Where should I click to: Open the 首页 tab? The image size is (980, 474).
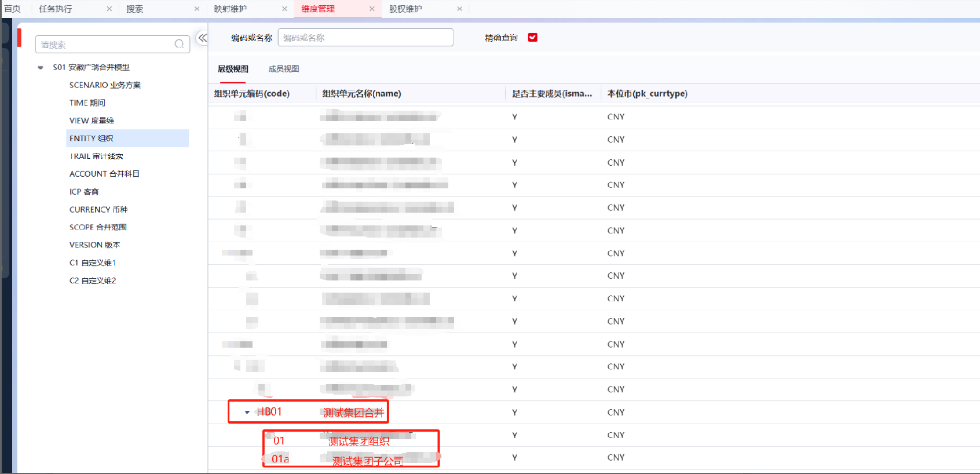point(12,9)
